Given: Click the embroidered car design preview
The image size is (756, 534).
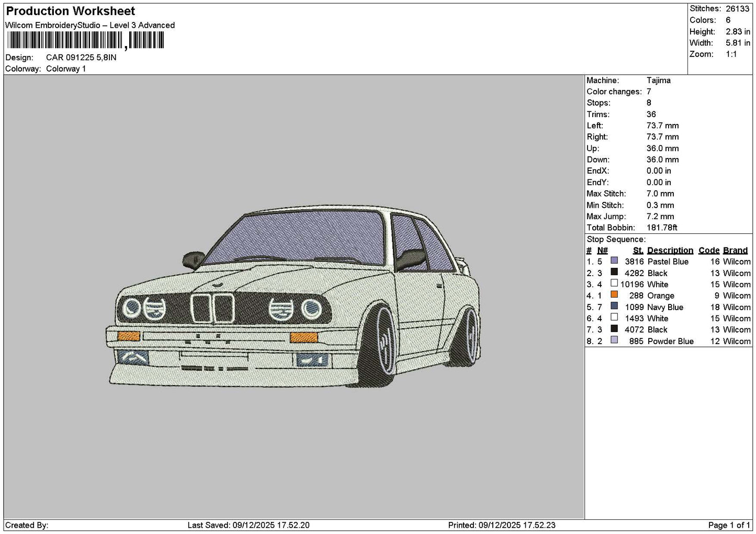Looking at the screenshot, I should pyautogui.click(x=294, y=296).
